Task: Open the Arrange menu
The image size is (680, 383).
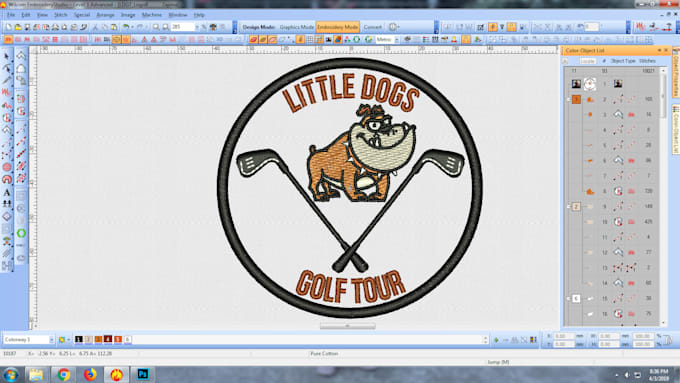Action: click(105, 15)
